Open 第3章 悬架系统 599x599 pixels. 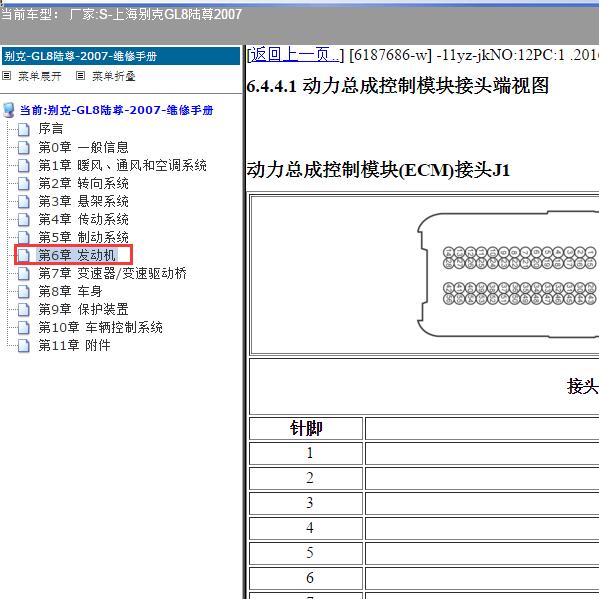click(84, 201)
